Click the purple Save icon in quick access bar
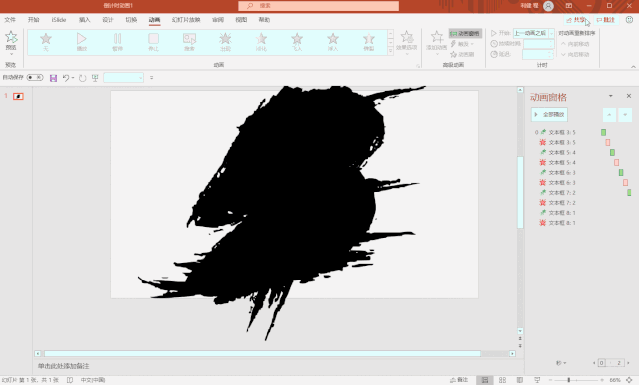 [x=53, y=78]
